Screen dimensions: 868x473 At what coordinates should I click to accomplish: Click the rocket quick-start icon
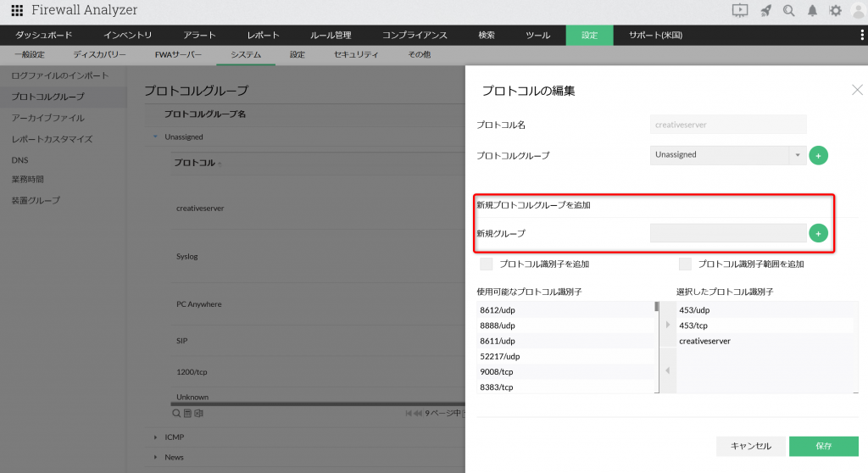click(x=765, y=11)
